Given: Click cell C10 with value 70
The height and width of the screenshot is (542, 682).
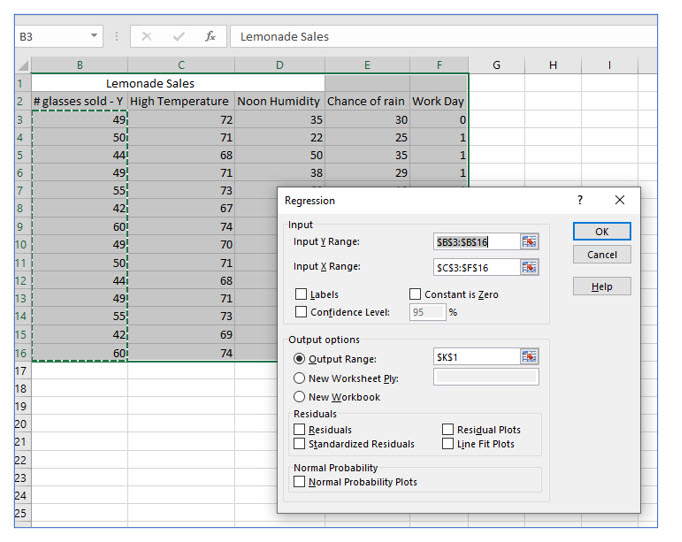Looking at the screenshot, I should pyautogui.click(x=181, y=244).
